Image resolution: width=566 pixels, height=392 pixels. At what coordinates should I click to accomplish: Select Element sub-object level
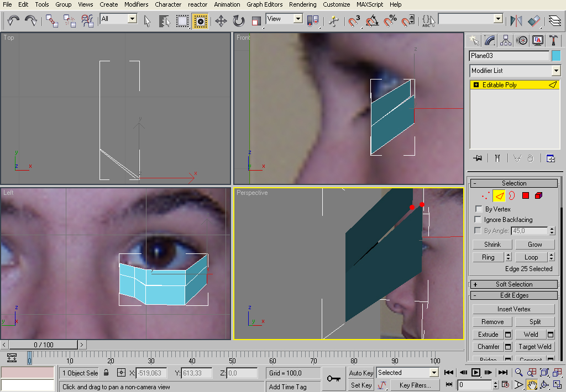[x=538, y=195]
